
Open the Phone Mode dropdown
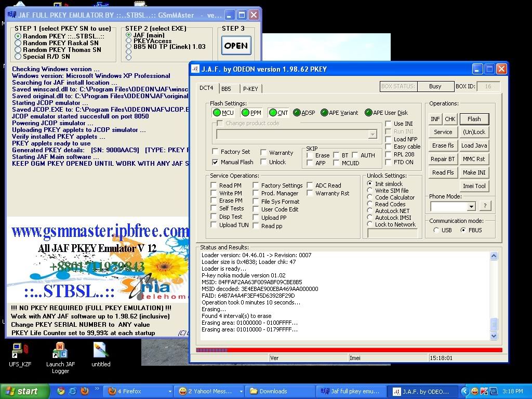click(x=471, y=206)
